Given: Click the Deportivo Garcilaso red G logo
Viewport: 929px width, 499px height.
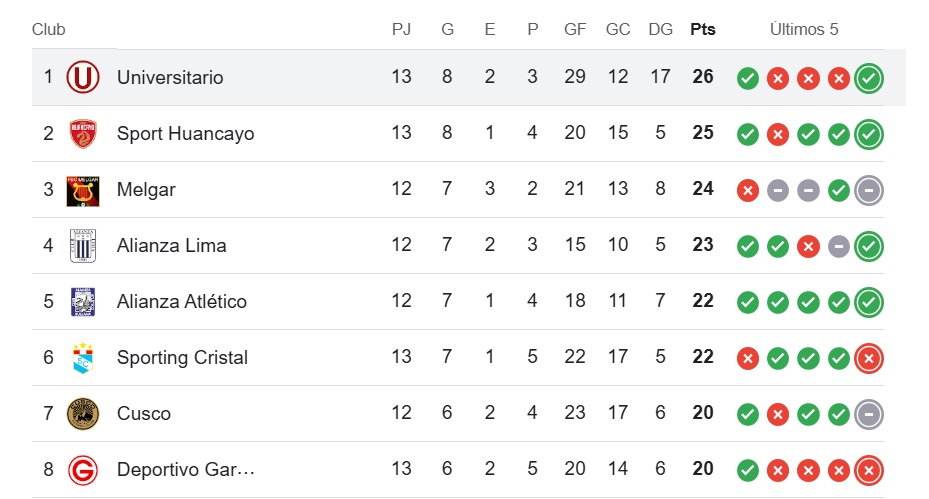Looking at the screenshot, I should coord(82,470).
